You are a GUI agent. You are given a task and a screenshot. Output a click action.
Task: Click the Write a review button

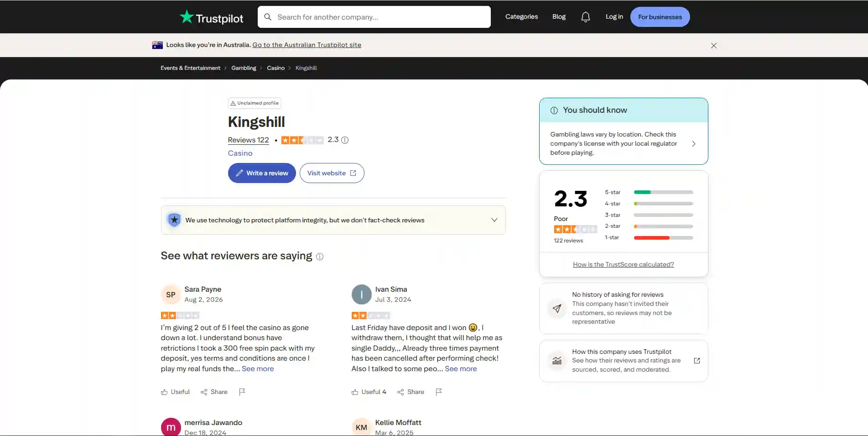coord(262,173)
